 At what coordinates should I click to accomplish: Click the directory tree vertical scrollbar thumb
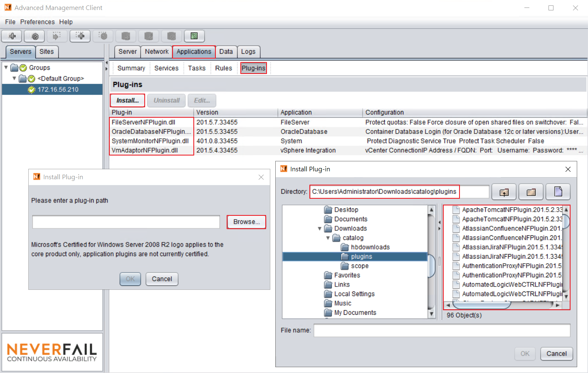point(431,265)
